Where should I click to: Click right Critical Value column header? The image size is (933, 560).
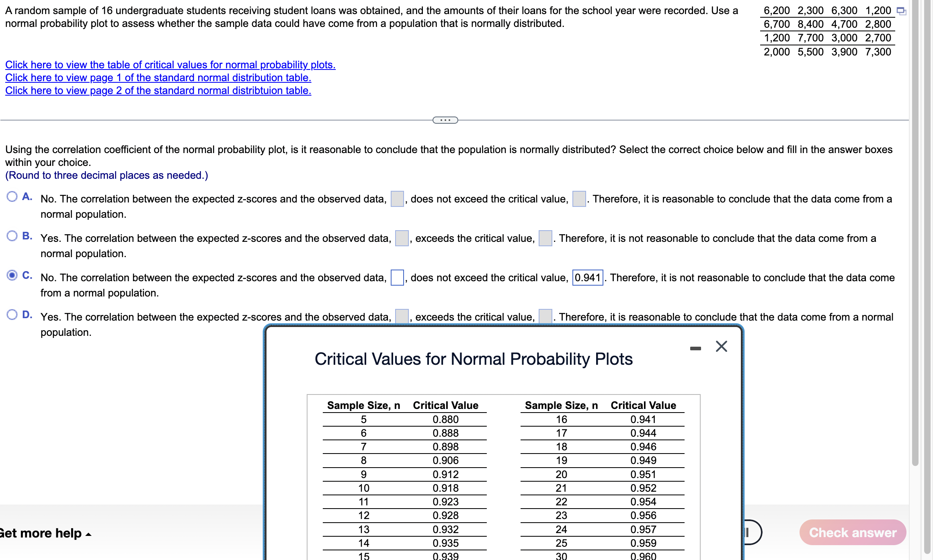(x=643, y=405)
